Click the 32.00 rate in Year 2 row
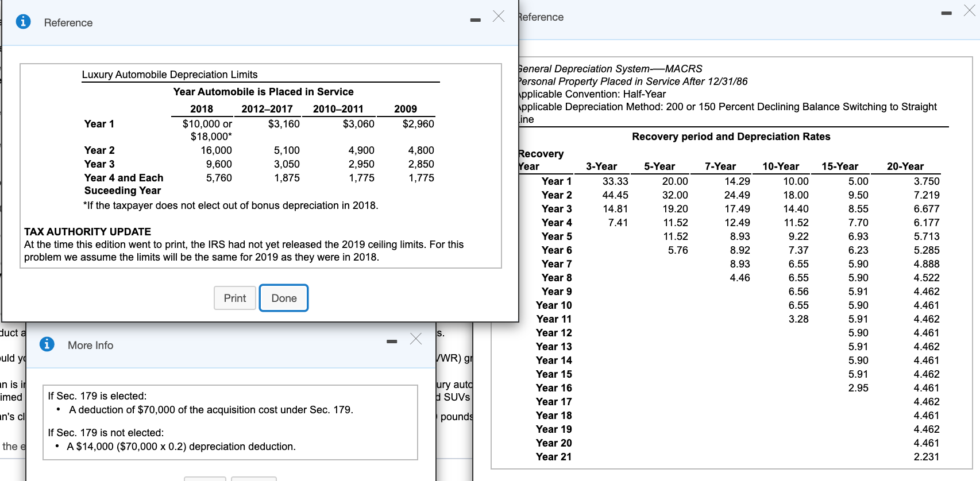980x481 pixels. (675, 195)
